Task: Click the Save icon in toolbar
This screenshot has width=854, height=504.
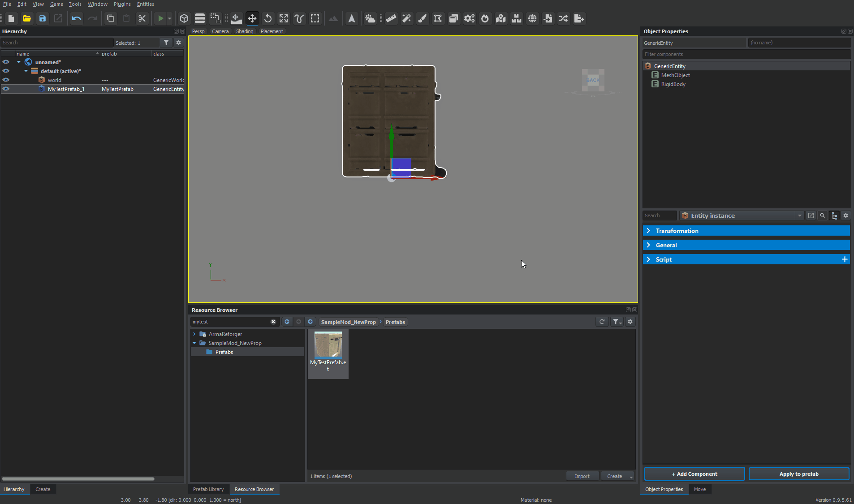Action: pyautogui.click(x=43, y=18)
